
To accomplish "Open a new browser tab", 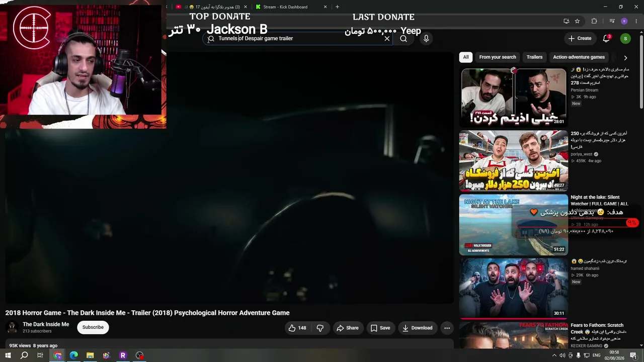I will [337, 7].
